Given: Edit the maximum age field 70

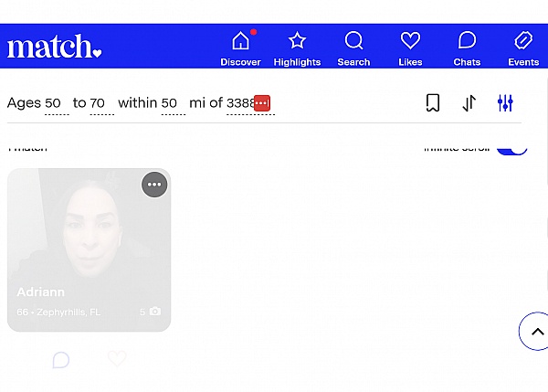Looking at the screenshot, I should [99, 103].
